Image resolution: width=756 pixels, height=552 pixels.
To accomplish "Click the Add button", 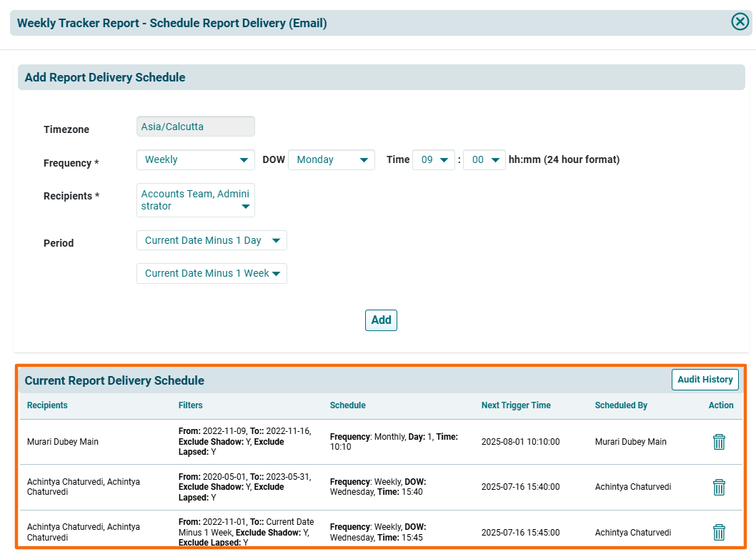I will pyautogui.click(x=381, y=320).
